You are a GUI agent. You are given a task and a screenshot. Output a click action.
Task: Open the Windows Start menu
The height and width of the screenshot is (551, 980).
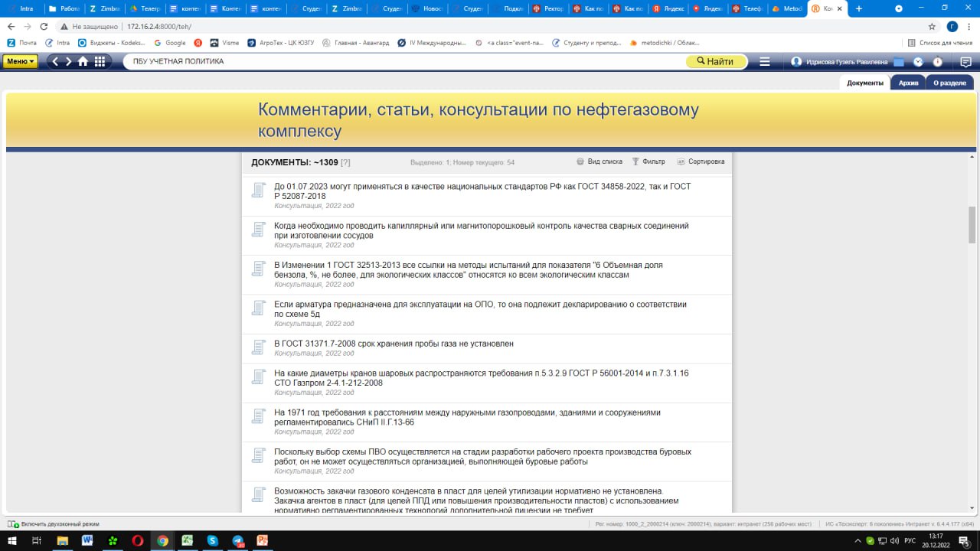(11, 540)
